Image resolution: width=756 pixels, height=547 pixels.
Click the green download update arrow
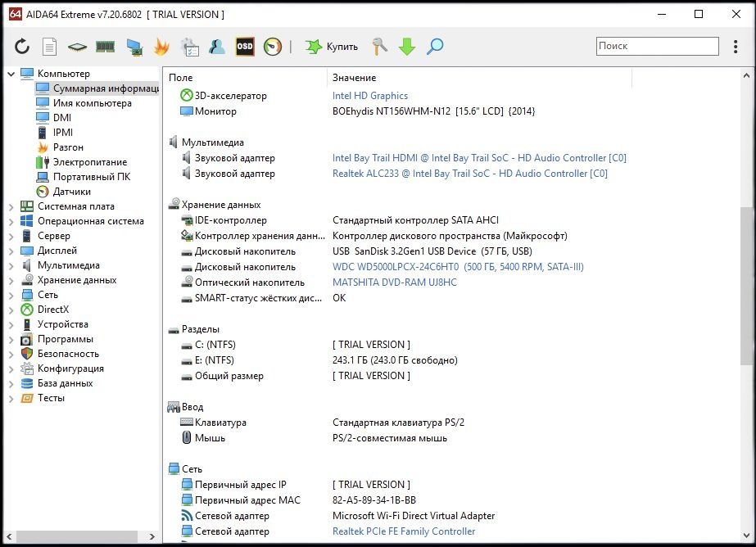[x=407, y=47]
